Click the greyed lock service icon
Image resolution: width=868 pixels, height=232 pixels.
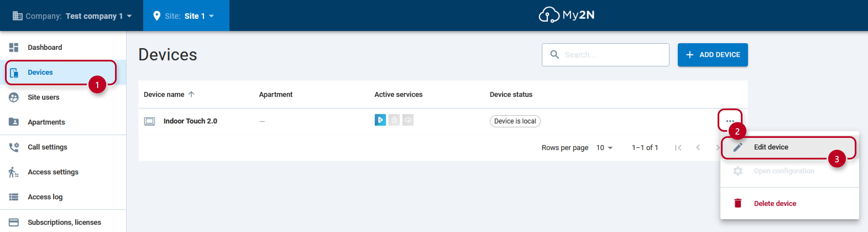[x=394, y=120]
